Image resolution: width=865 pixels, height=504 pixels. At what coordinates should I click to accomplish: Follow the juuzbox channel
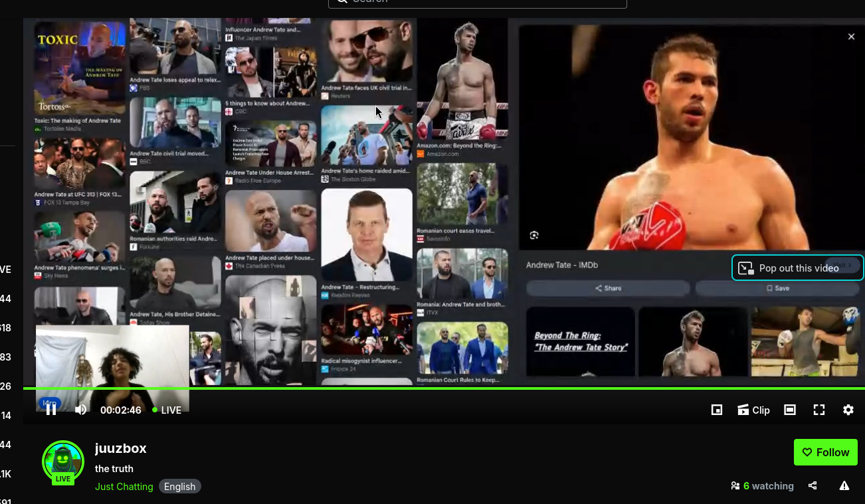826,452
